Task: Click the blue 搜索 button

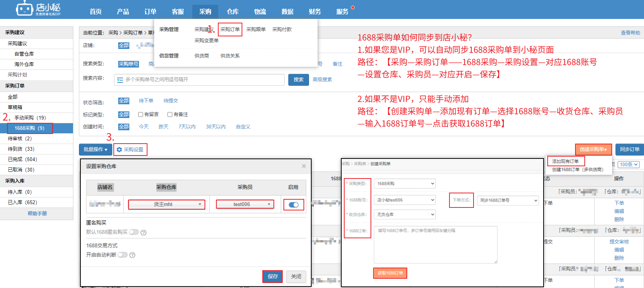Action: 299,79
